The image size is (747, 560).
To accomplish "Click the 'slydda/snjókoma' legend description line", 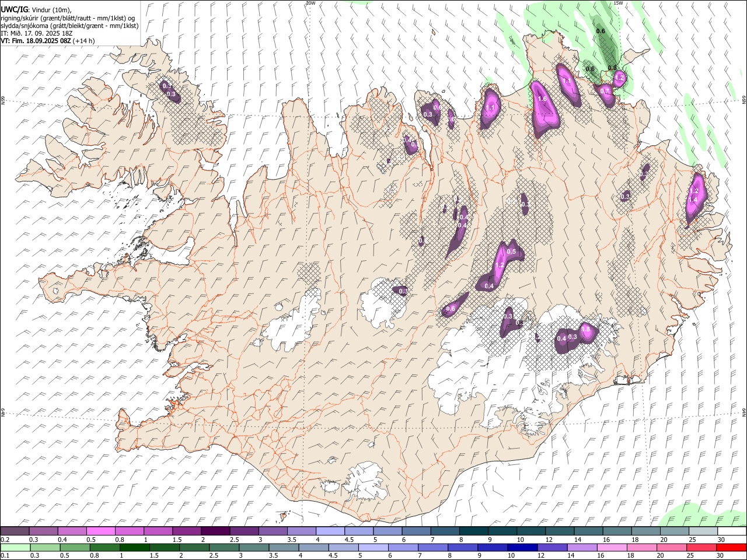I will coord(69,26).
